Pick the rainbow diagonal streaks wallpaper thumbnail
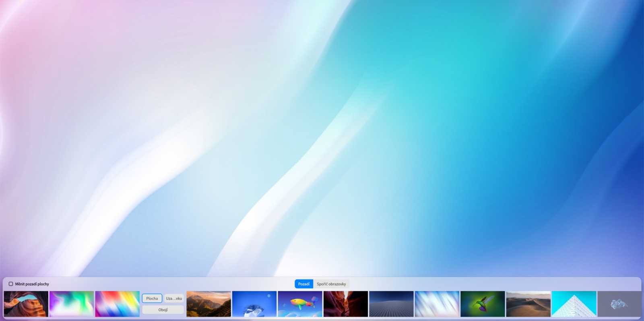Viewport: 644px width, 321px height. pyautogui.click(x=118, y=304)
